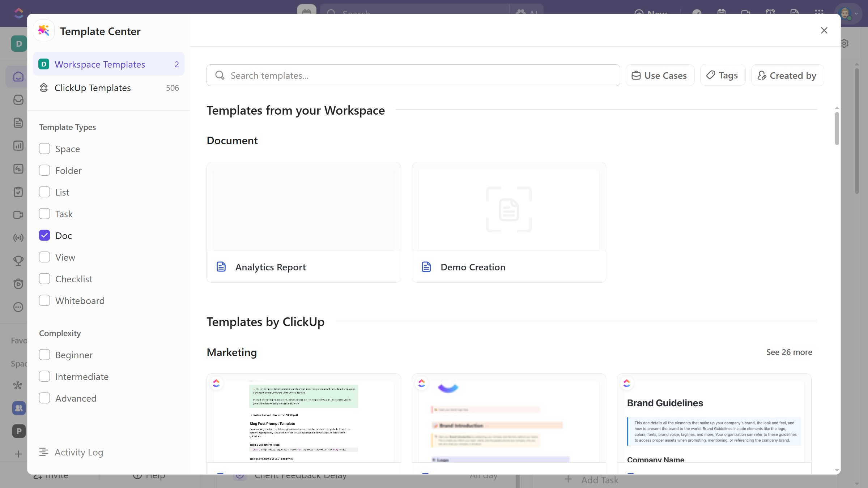Click the Template Center sparkle logo

(44, 31)
